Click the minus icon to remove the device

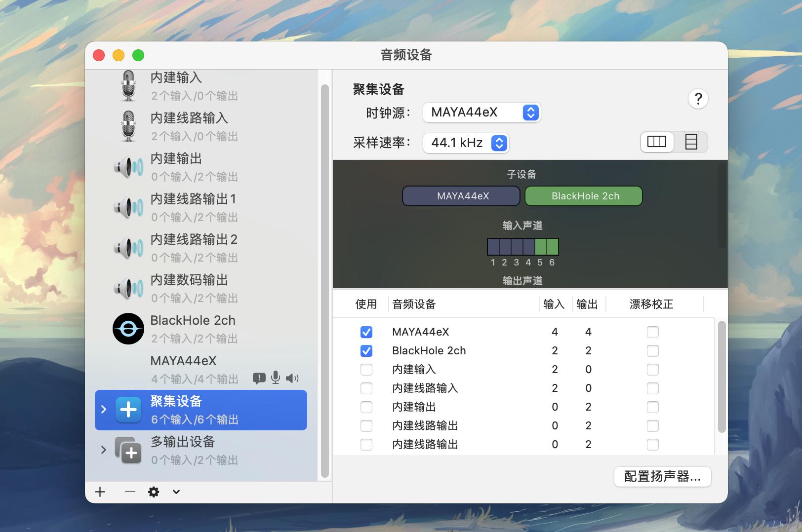point(129,492)
